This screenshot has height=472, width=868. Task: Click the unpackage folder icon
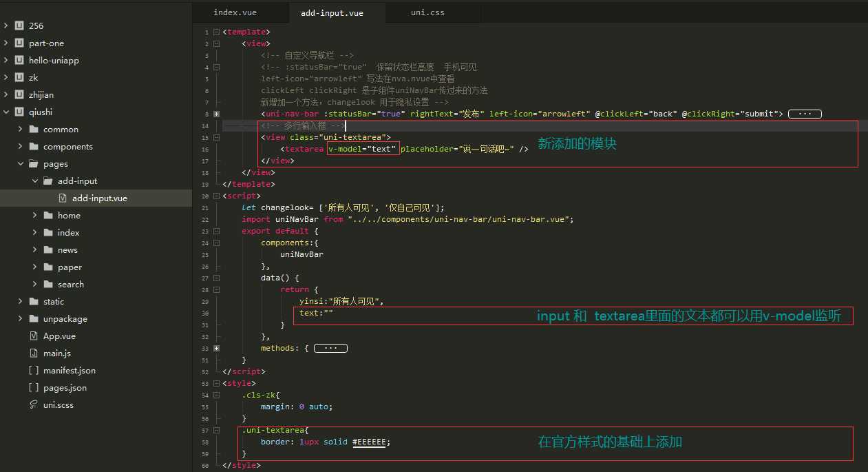pos(34,318)
